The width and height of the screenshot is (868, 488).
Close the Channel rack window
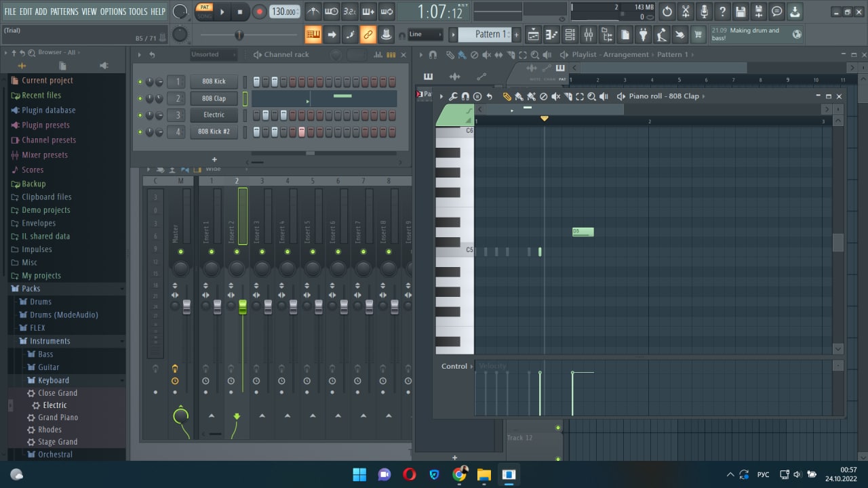click(x=403, y=55)
